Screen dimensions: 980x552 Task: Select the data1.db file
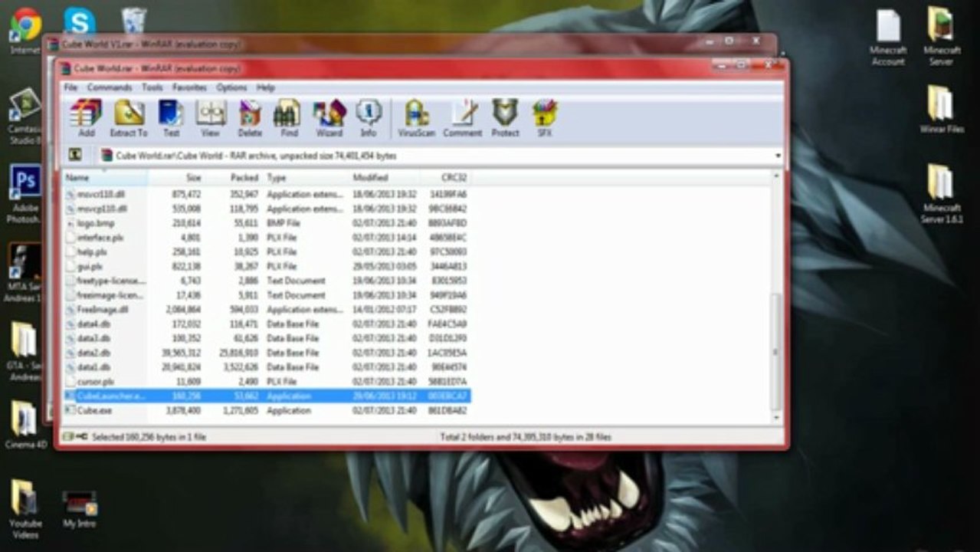(267, 367)
